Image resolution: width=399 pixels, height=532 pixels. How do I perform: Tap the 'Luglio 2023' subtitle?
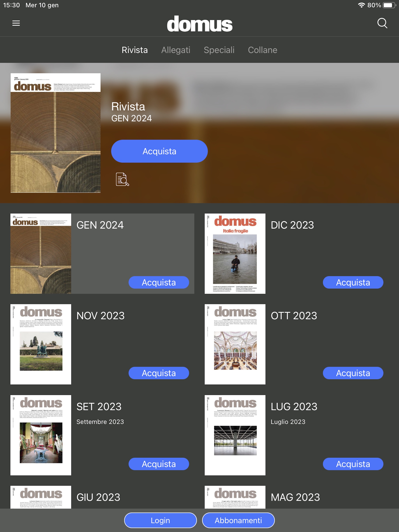[288, 422]
